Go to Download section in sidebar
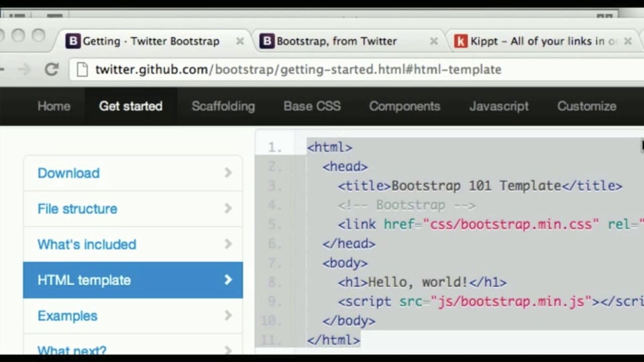 click(x=133, y=173)
